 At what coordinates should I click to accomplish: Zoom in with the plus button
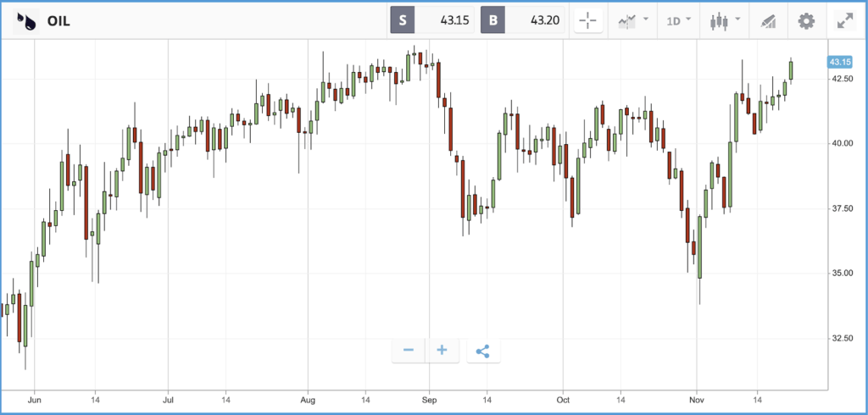pos(442,351)
